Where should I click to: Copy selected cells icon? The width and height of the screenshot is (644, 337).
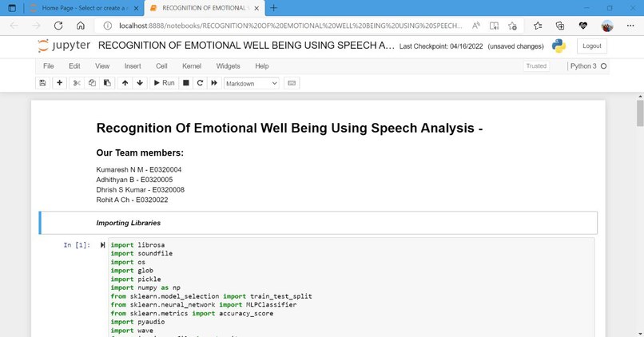(x=92, y=83)
